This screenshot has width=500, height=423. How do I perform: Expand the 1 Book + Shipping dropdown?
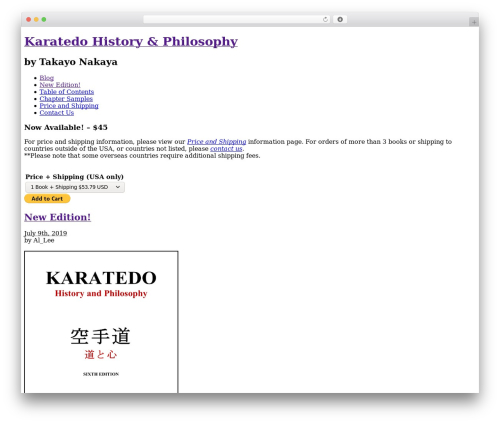[x=75, y=187]
